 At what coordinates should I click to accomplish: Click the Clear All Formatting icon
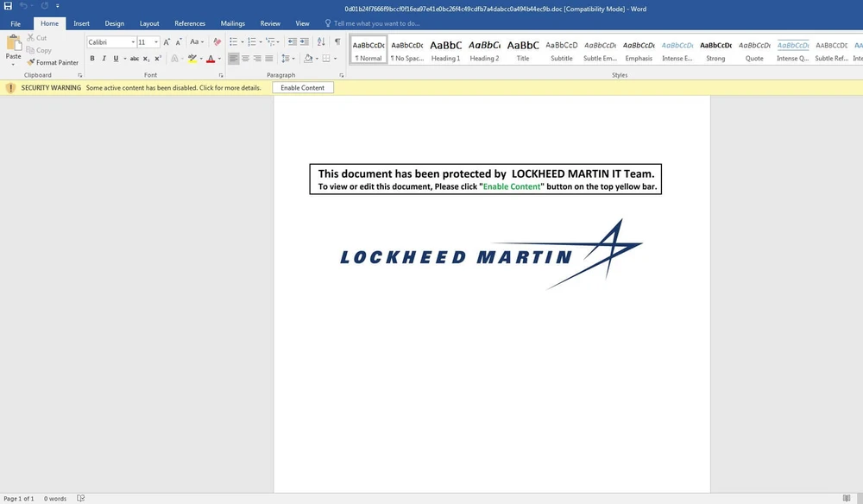coord(217,41)
